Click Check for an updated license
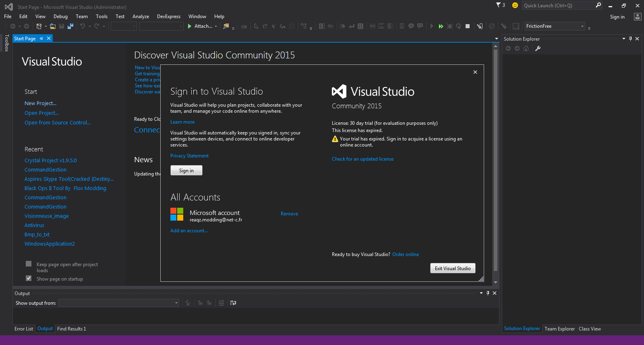The width and height of the screenshot is (644, 345). pos(362,159)
